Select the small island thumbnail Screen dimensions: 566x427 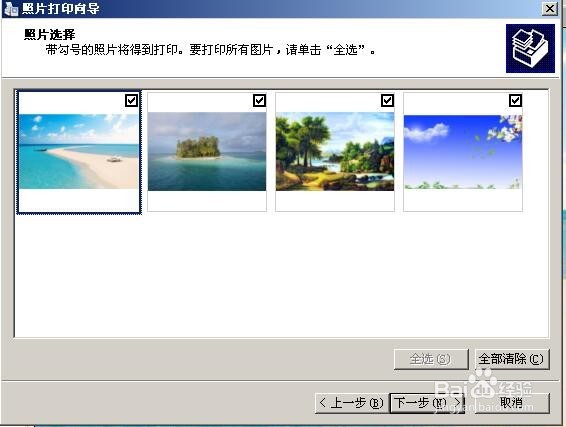(x=207, y=152)
